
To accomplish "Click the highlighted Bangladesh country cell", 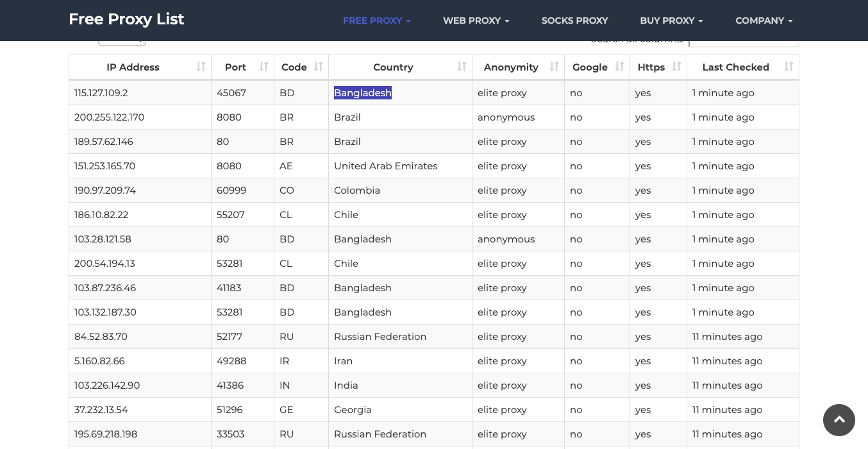I will (363, 93).
